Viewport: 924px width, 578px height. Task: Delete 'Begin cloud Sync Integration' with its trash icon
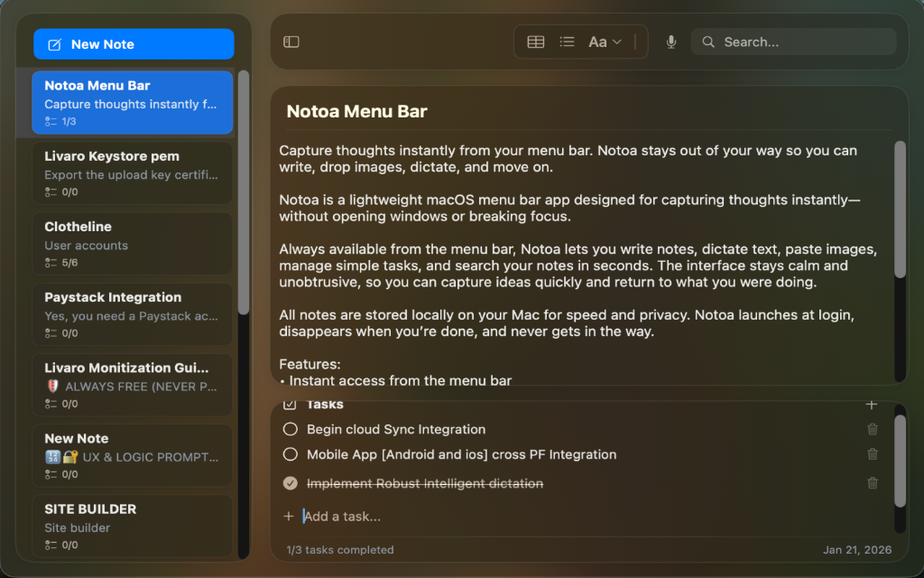pyautogui.click(x=872, y=429)
